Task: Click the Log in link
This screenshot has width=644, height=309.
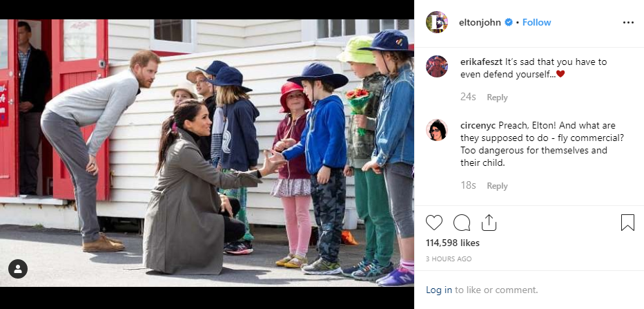Action: [x=438, y=290]
